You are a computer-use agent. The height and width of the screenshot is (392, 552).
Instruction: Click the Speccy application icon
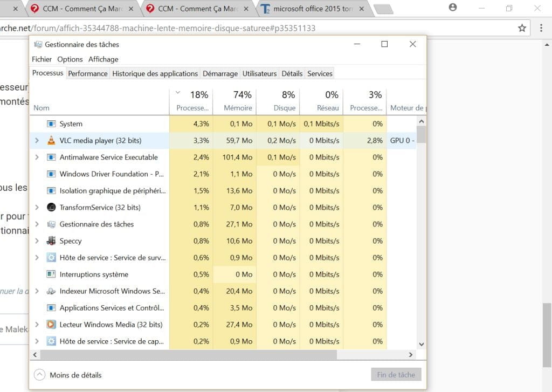(51, 241)
